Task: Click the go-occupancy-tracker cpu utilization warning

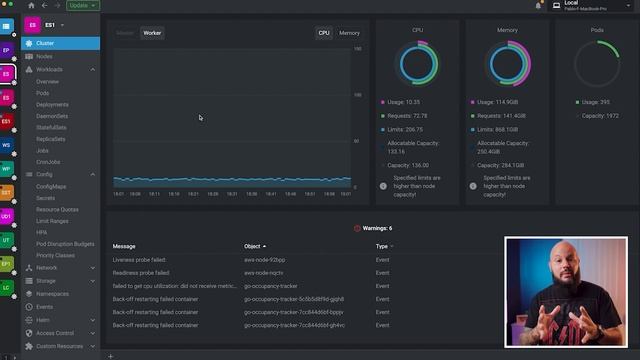Action: point(175,286)
